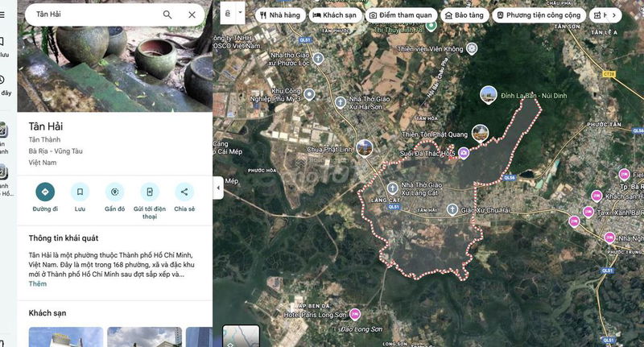This screenshot has width=644, height=347.
Task: Share place with Chia sẻ icon
Action: (x=184, y=192)
